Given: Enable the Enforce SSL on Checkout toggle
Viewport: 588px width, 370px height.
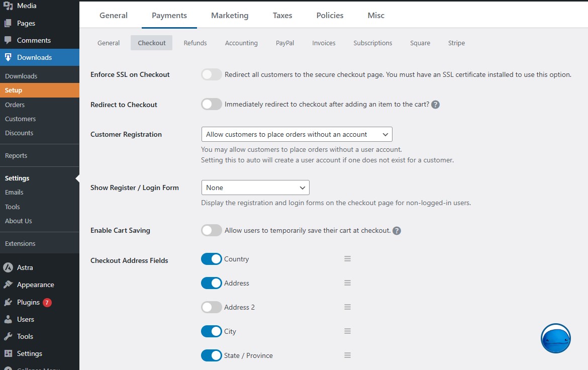Looking at the screenshot, I should tap(212, 74).
